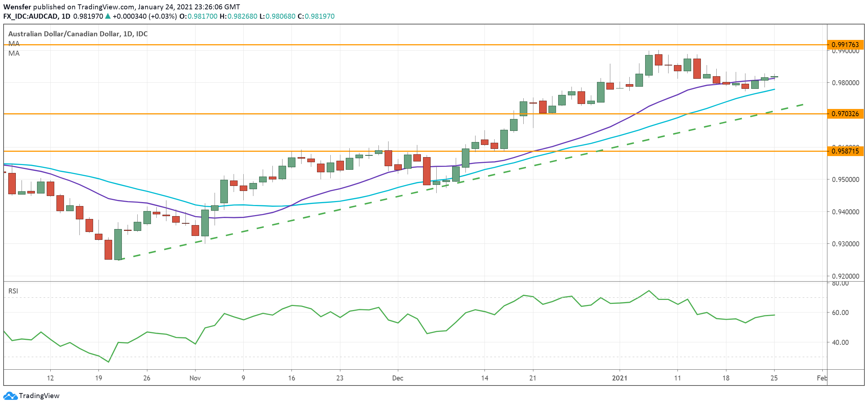868x406 pixels.
Task: Click the Feb label on time axis
Action: 821,378
